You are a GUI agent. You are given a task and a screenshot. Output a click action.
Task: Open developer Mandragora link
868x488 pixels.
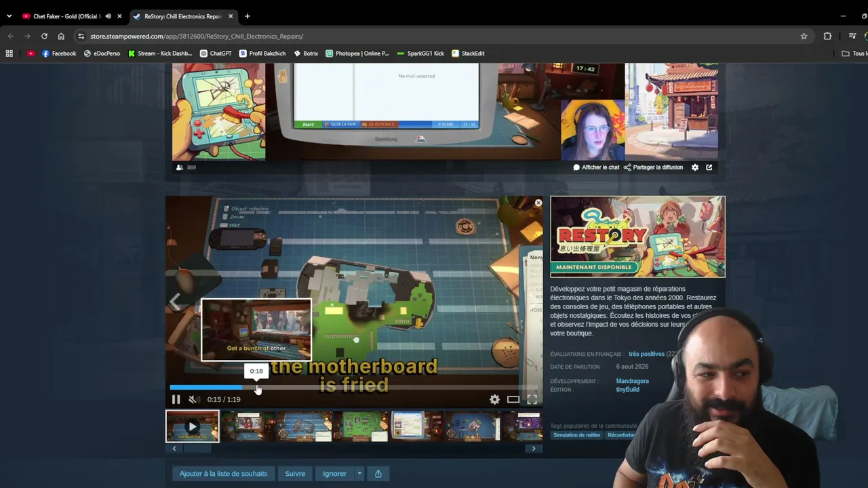(x=632, y=381)
